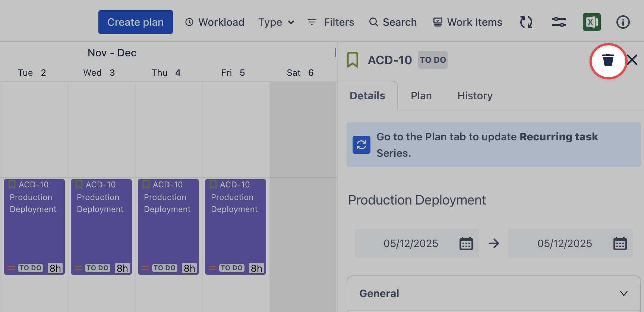Click the blue recurring task icon

[361, 145]
